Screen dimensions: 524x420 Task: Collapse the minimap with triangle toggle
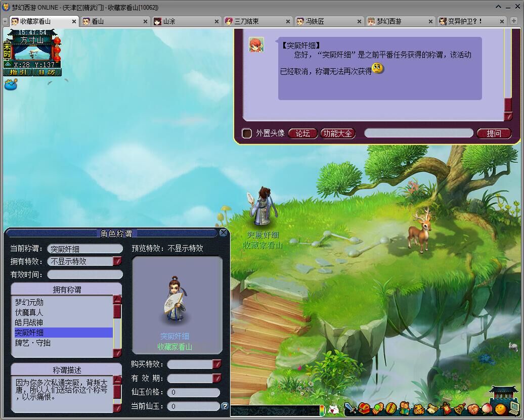tap(8, 65)
